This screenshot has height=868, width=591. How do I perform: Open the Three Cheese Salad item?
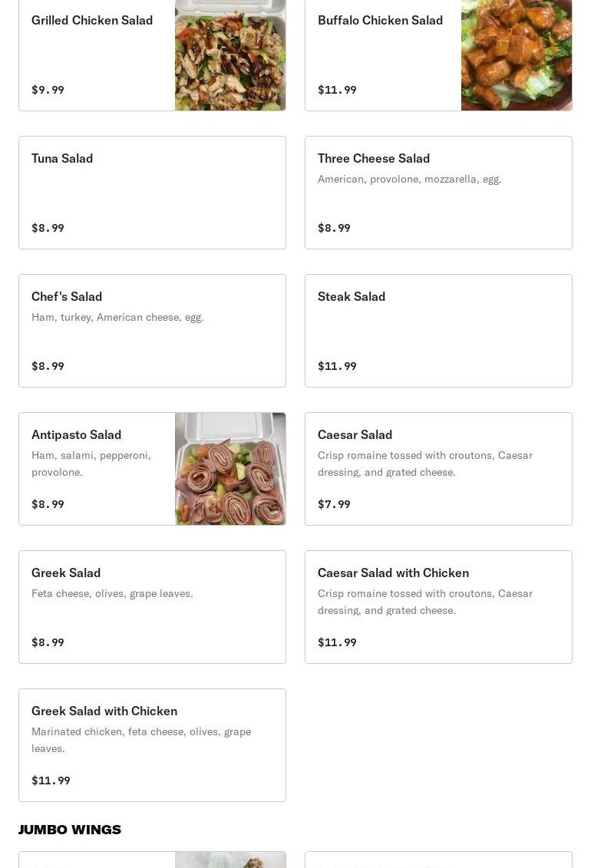(438, 193)
